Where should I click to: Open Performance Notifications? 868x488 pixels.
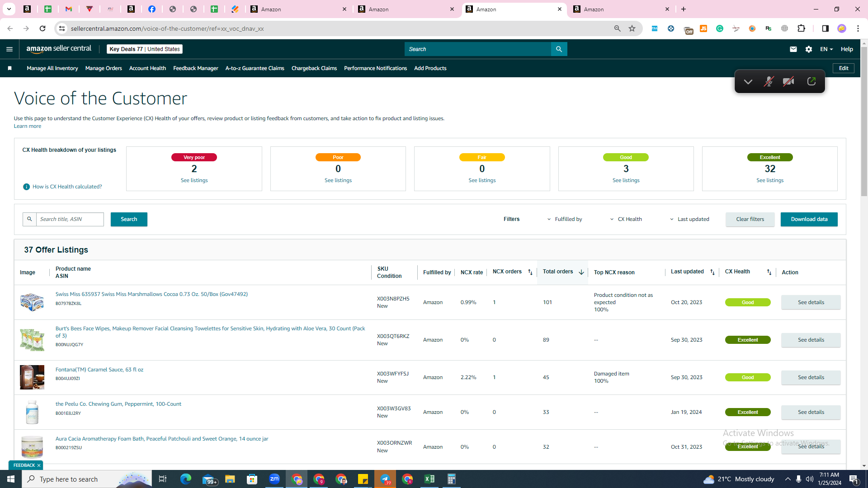click(x=375, y=68)
